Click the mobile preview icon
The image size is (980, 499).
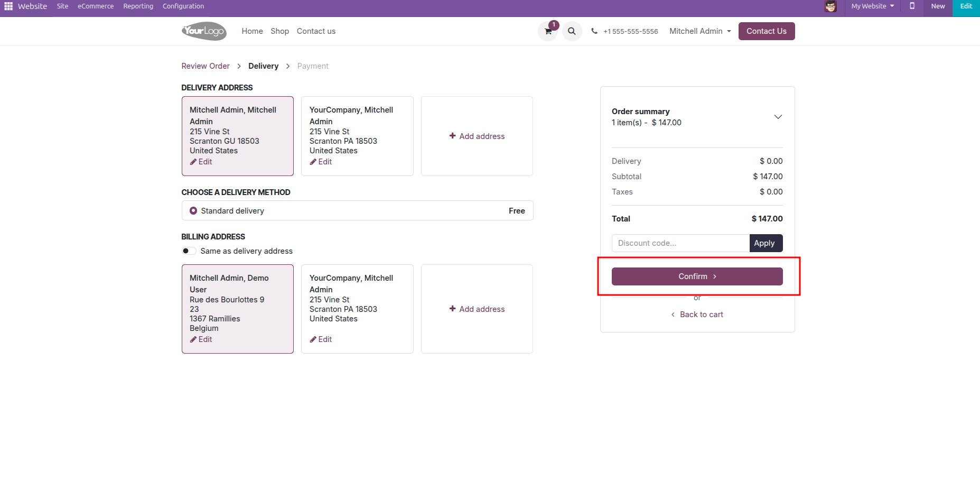click(912, 6)
